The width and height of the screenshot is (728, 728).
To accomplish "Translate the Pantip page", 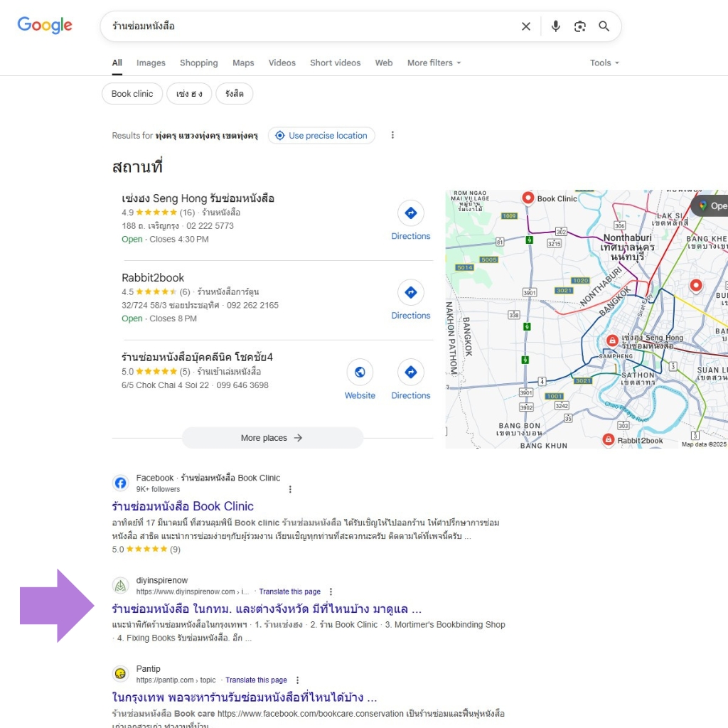I will [256, 680].
